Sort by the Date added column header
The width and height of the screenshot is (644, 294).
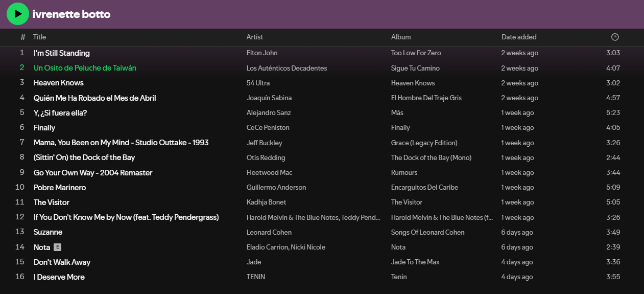[x=519, y=37]
